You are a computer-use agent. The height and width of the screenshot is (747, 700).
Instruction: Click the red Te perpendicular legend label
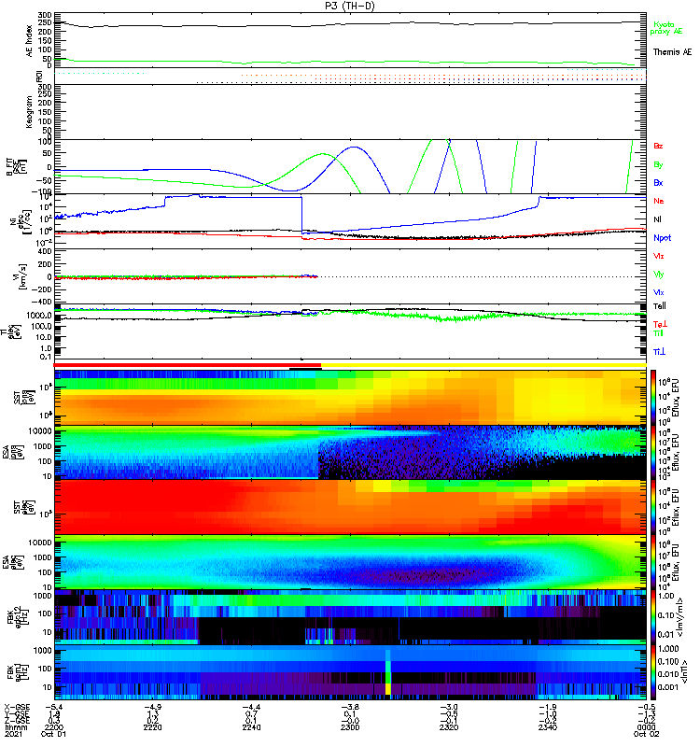pos(660,324)
